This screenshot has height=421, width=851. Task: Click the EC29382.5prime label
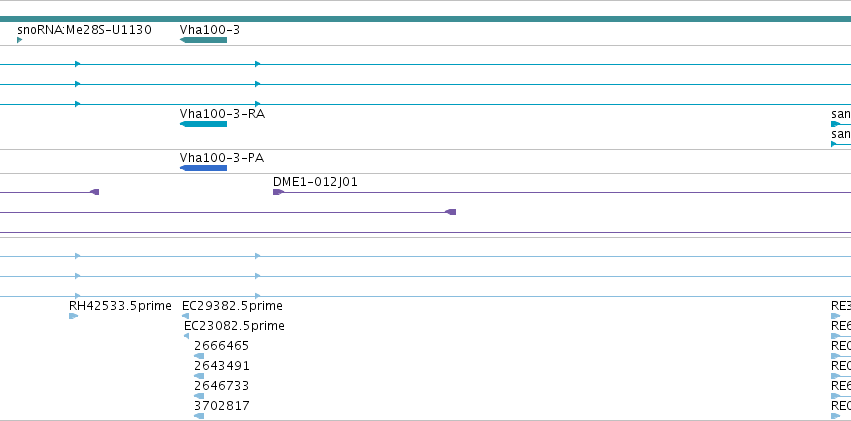coord(232,306)
